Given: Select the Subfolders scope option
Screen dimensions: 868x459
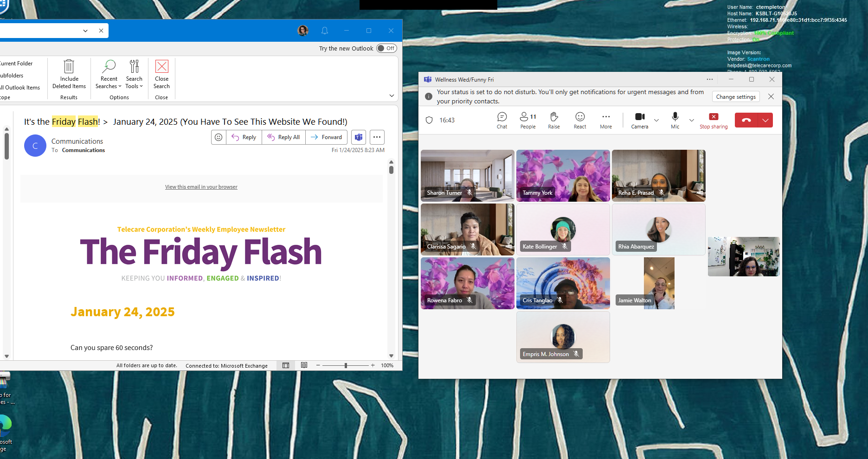Looking at the screenshot, I should pos(12,76).
